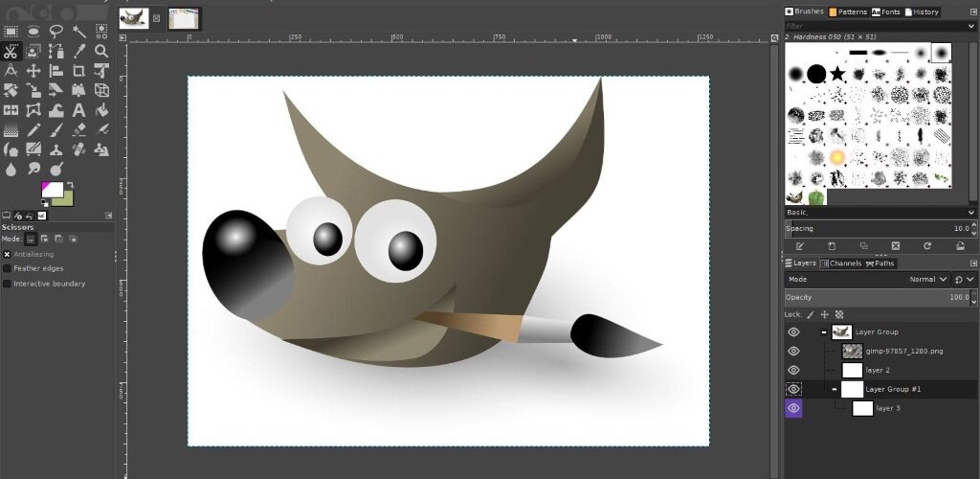
Task: Toggle lock position and size icon
Action: point(825,314)
